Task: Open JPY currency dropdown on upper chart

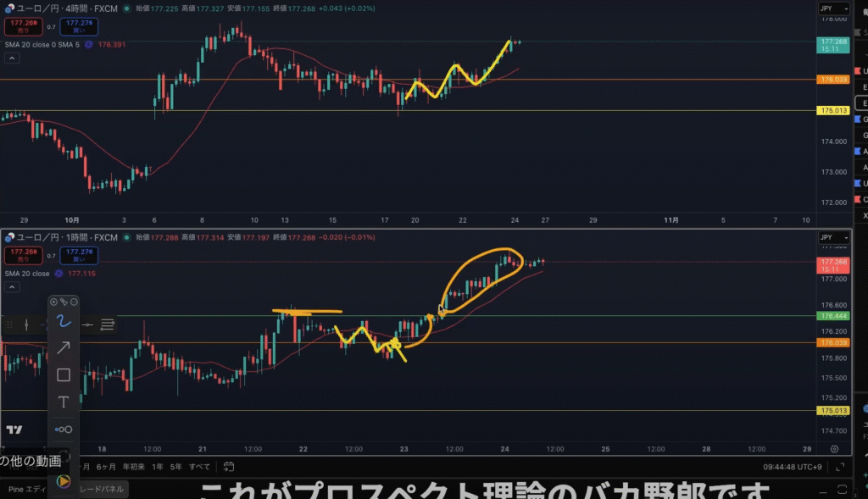Action: (x=827, y=8)
